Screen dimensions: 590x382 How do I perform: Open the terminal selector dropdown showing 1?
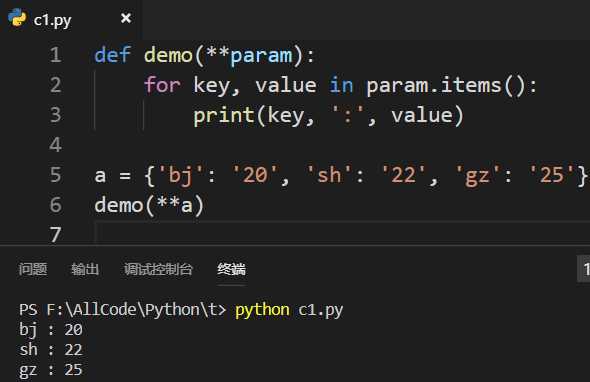pos(584,269)
